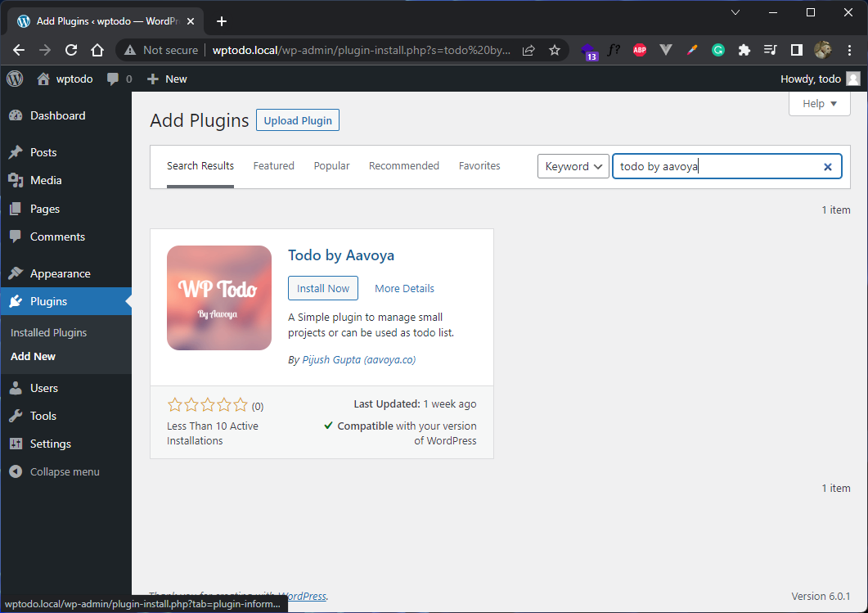Clear the plugin search text
Image resolution: width=868 pixels, height=613 pixels.
click(828, 167)
